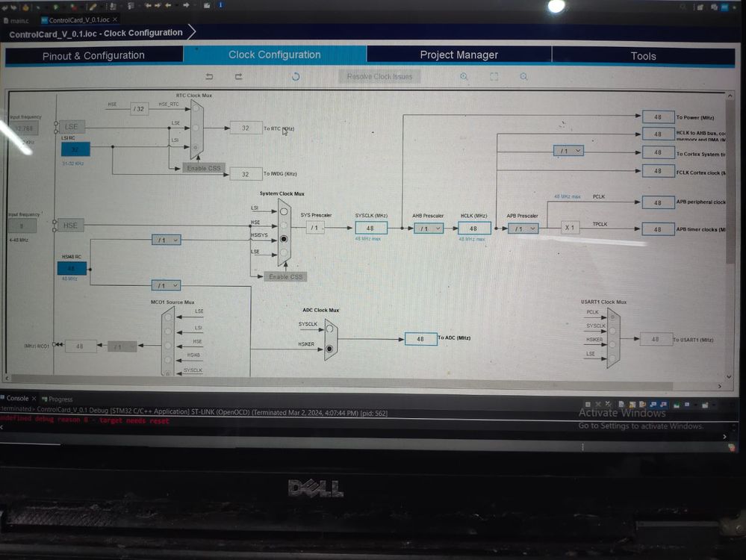Screen dimensions: 746x560
Task: Open the Tools tab
Action: click(643, 56)
